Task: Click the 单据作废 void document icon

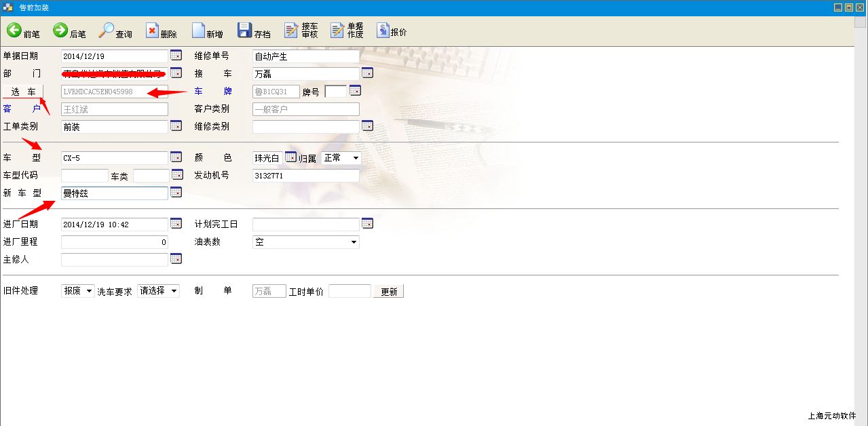Action: pyautogui.click(x=347, y=31)
